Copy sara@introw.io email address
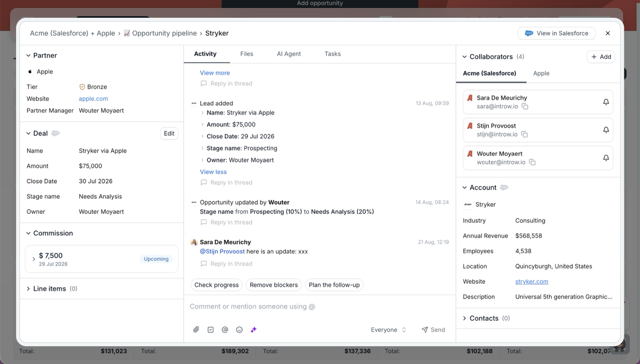Image resolution: width=640 pixels, height=364 pixels. 525,107
